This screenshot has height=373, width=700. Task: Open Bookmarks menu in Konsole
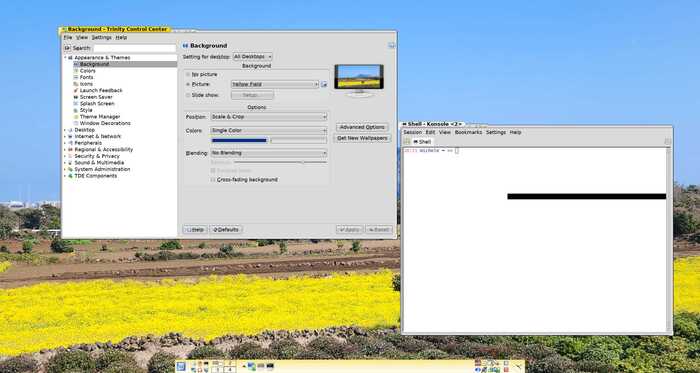click(x=468, y=133)
